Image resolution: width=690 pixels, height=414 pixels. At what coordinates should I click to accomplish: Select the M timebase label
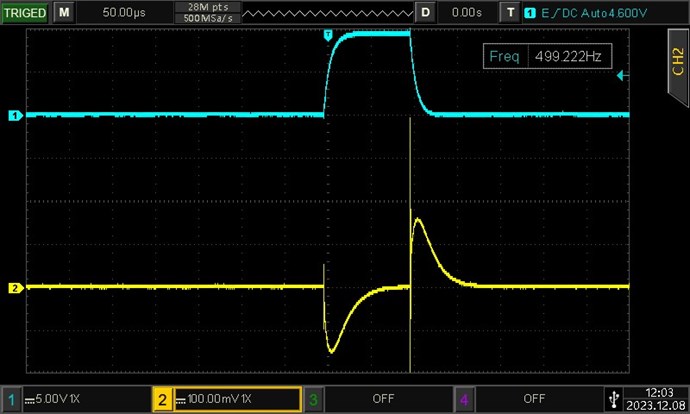click(x=64, y=12)
